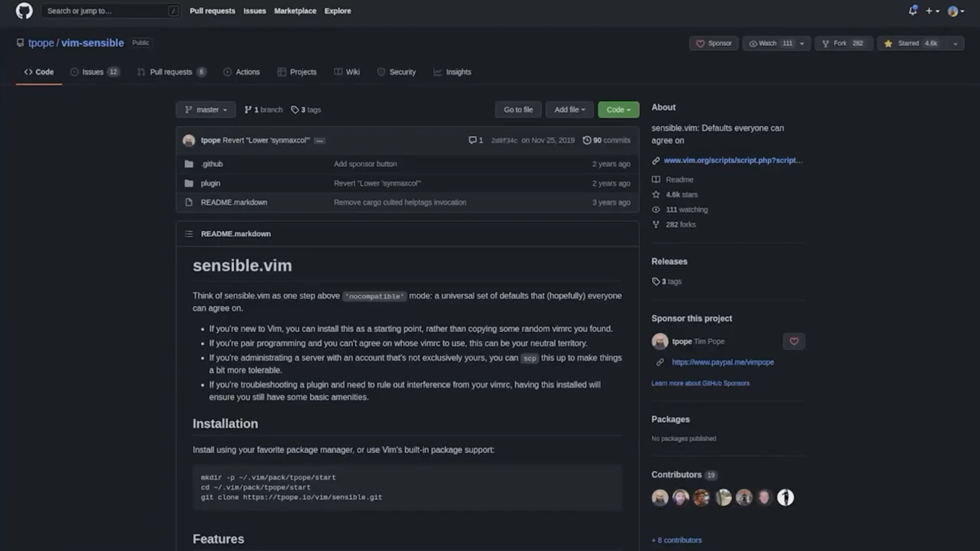Click the heart sponsor button beside tpope

click(794, 341)
